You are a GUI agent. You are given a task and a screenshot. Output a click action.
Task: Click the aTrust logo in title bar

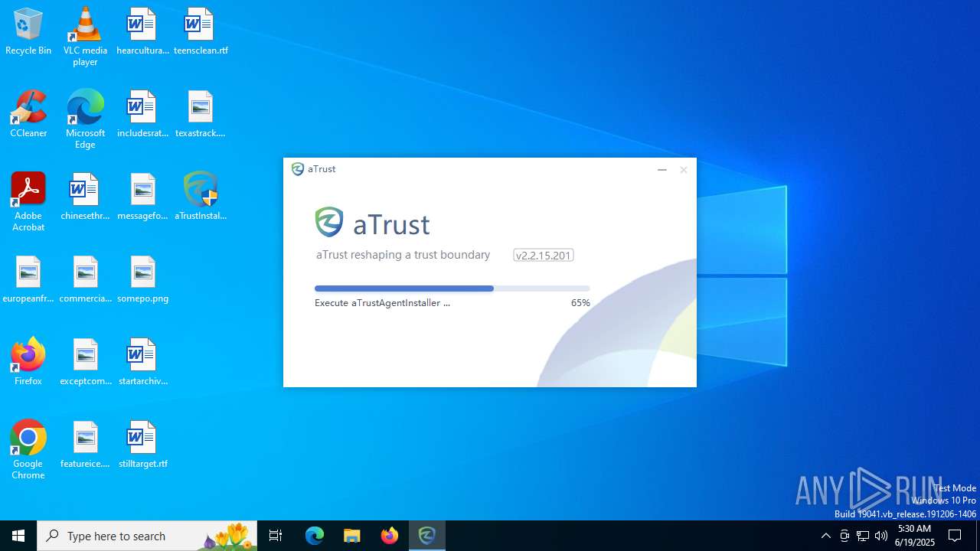298,169
